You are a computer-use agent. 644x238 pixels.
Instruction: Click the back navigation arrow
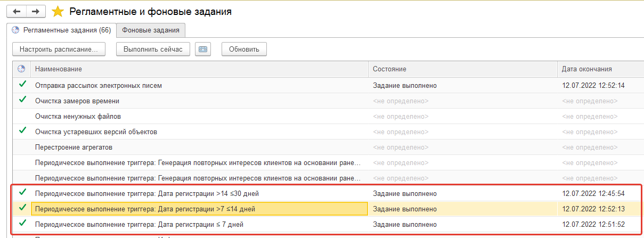tap(16, 11)
